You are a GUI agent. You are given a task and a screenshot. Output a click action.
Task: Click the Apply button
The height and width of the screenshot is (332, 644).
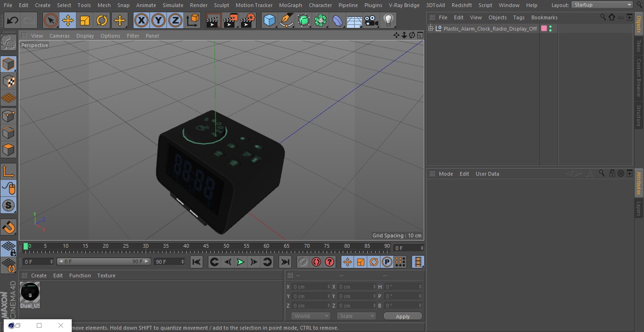[x=403, y=316]
